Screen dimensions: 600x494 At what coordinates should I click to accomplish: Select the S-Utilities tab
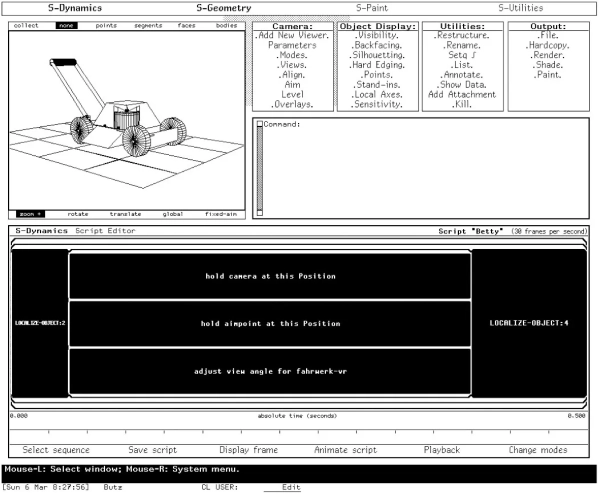pyautogui.click(x=523, y=8)
